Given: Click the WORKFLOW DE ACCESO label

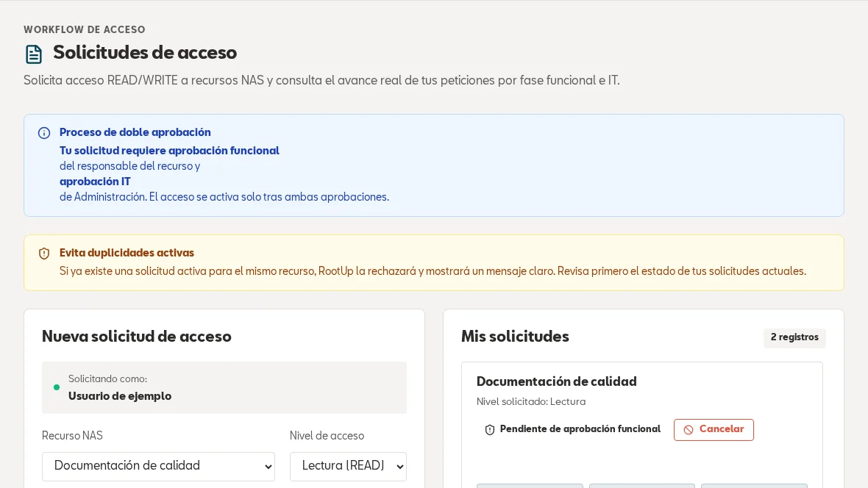Looking at the screenshot, I should (x=84, y=30).
